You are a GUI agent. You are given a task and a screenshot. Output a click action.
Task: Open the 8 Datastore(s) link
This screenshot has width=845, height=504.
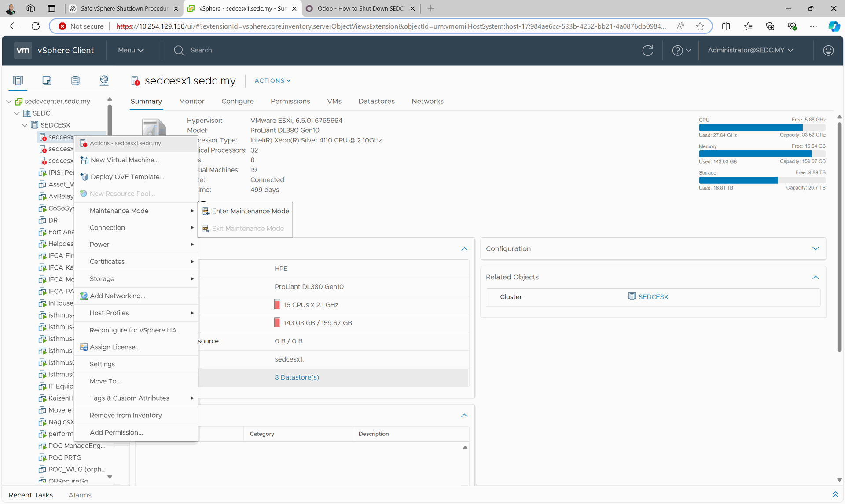[297, 378]
